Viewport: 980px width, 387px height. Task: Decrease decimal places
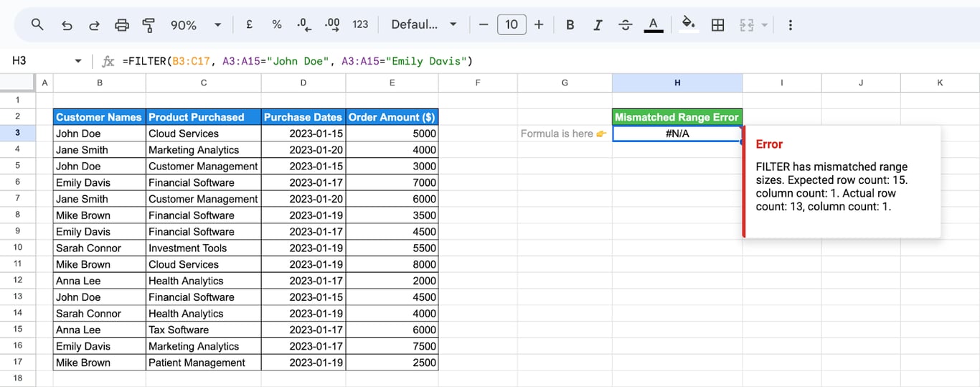[304, 25]
